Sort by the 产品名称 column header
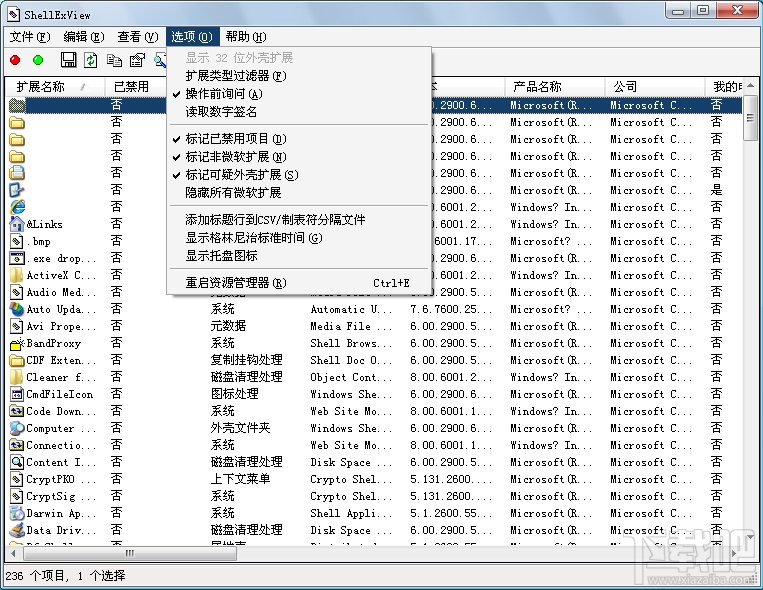This screenshot has height=590, width=763. [x=555, y=87]
